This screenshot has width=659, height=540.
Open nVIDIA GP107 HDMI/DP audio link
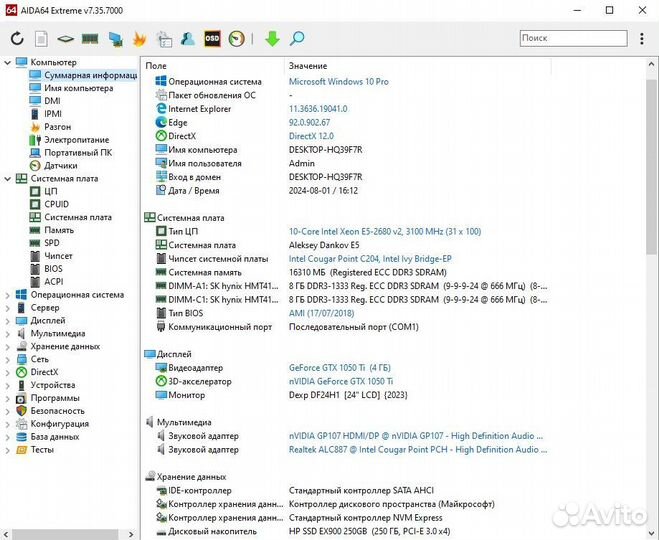pos(416,436)
